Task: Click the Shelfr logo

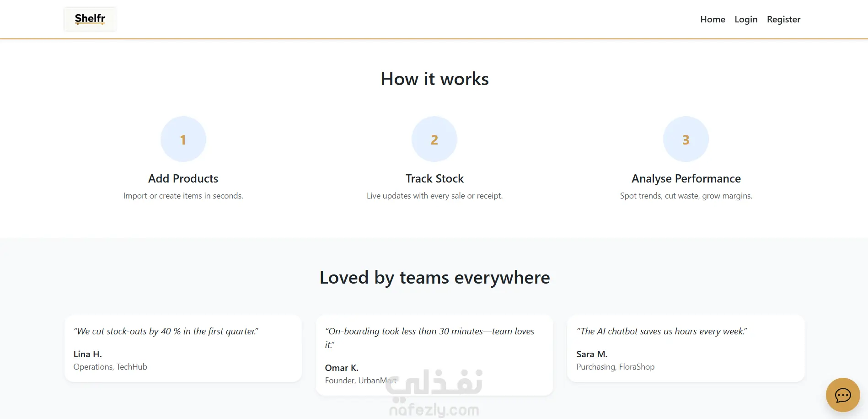Action: coord(90,19)
